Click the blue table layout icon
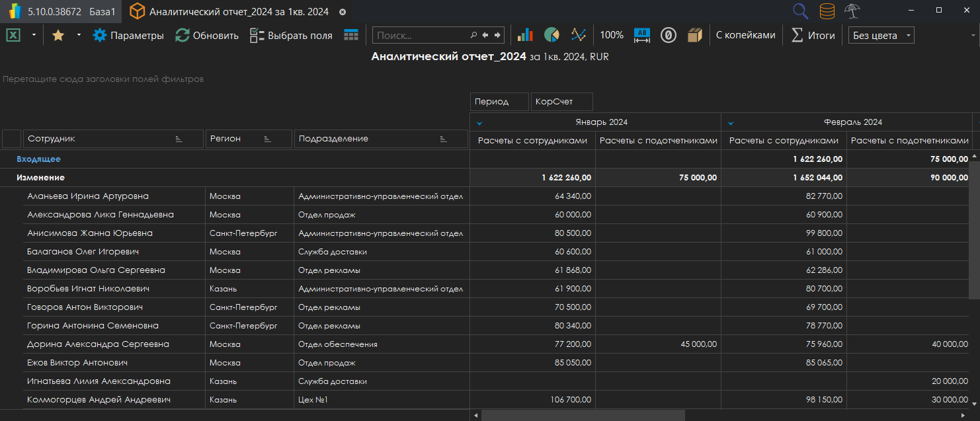The width and height of the screenshot is (980, 421). click(x=351, y=36)
